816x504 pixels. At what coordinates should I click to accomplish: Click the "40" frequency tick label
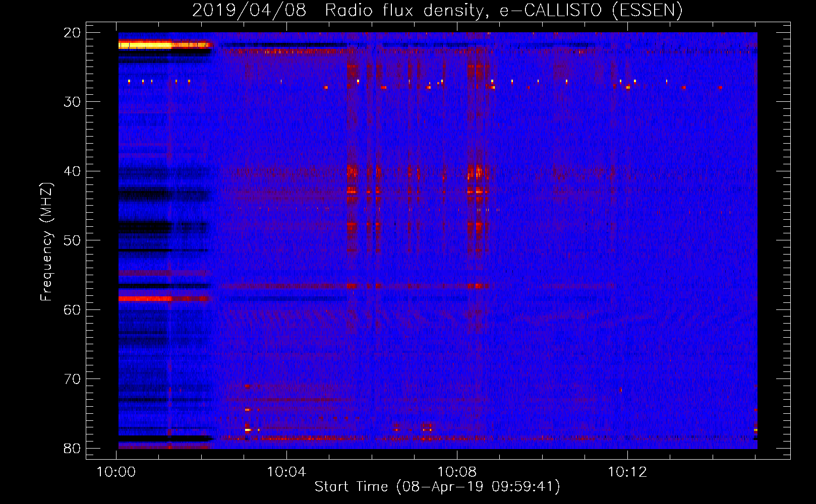(73, 171)
